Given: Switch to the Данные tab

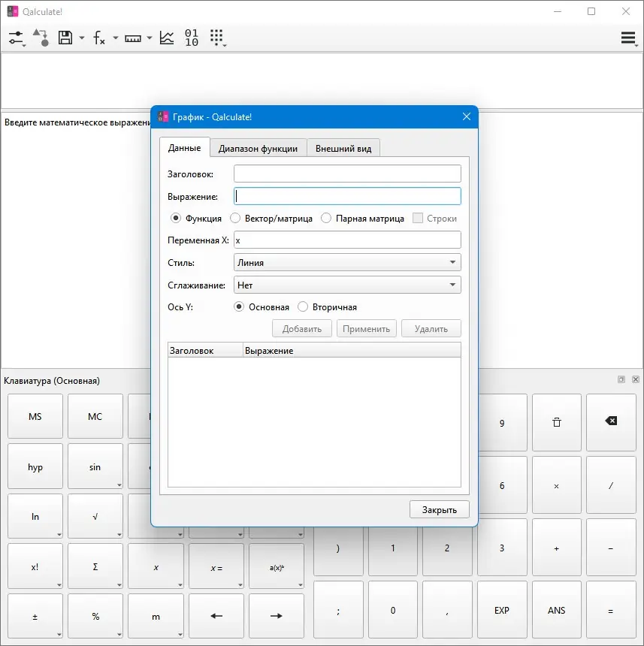Looking at the screenshot, I should pos(185,147).
